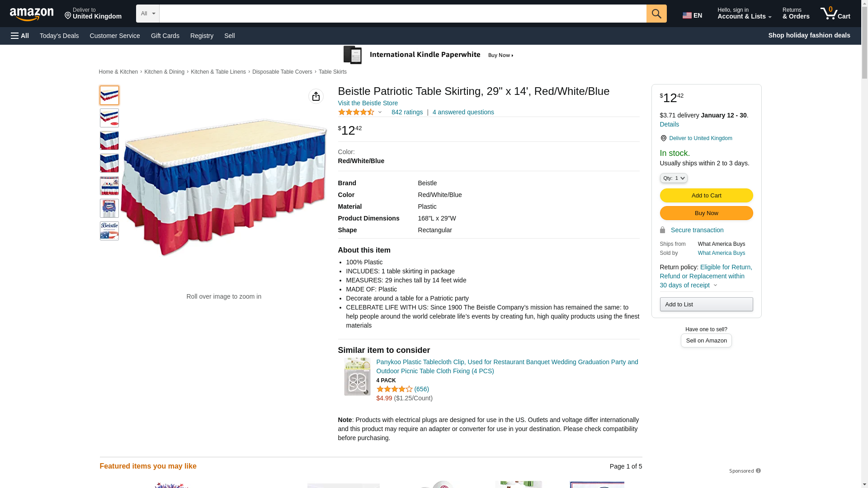This screenshot has height=488, width=868.
Task: Click the Add to Cart button
Action: point(706,195)
